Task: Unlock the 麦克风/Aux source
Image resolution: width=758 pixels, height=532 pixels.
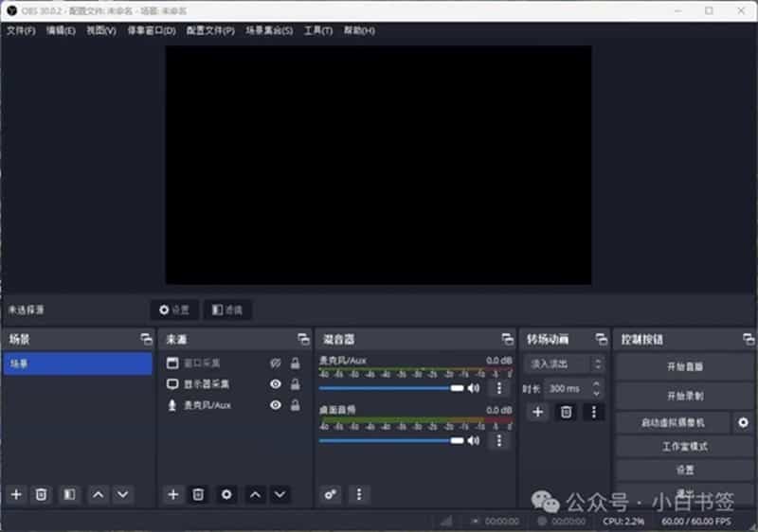Action: point(295,405)
